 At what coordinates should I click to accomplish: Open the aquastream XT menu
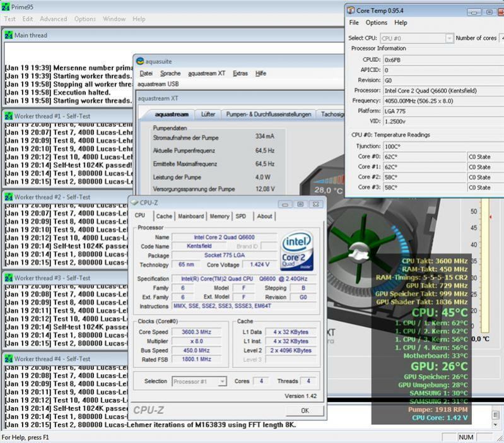click(x=207, y=73)
